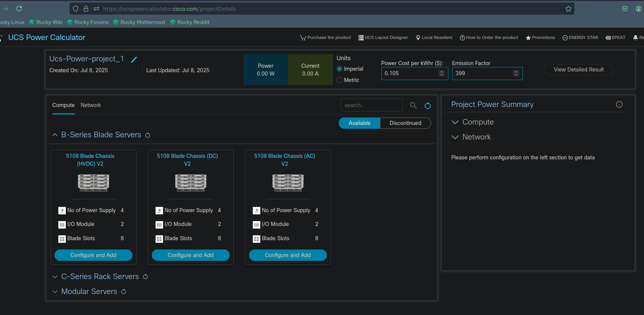Reload the browser page
The image size is (644, 315).
point(19,9)
